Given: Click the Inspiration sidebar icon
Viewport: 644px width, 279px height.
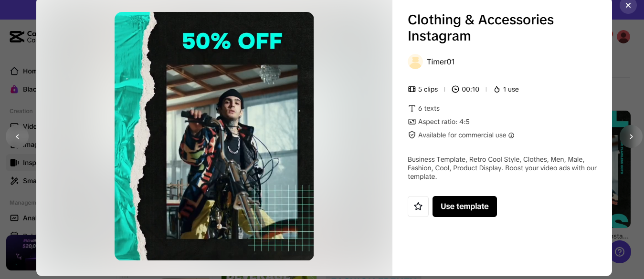Looking at the screenshot, I should coord(14,163).
